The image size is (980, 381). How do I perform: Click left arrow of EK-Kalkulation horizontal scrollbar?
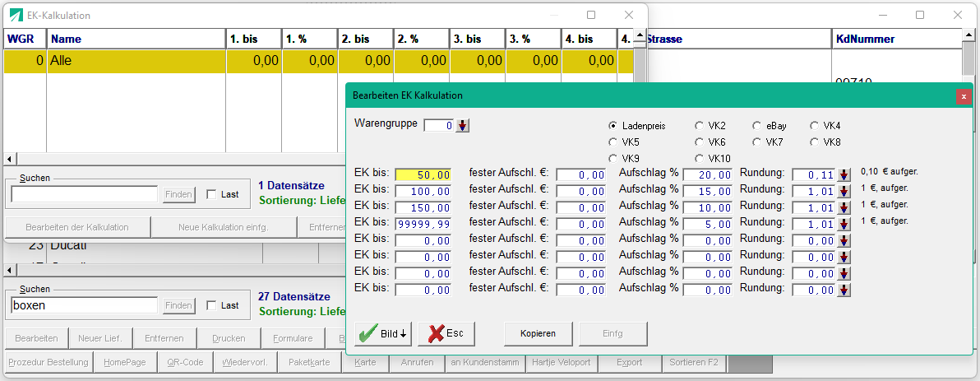8,159
